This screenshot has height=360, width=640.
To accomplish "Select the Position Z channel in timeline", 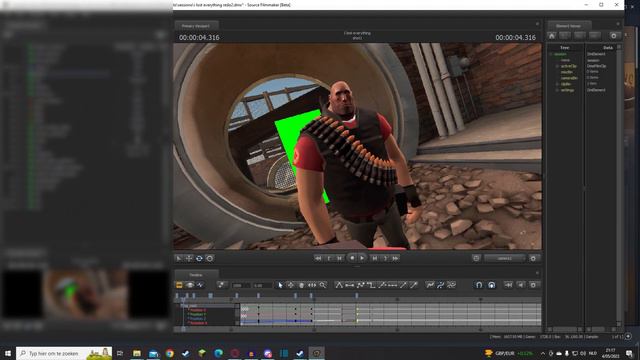I will (x=198, y=318).
